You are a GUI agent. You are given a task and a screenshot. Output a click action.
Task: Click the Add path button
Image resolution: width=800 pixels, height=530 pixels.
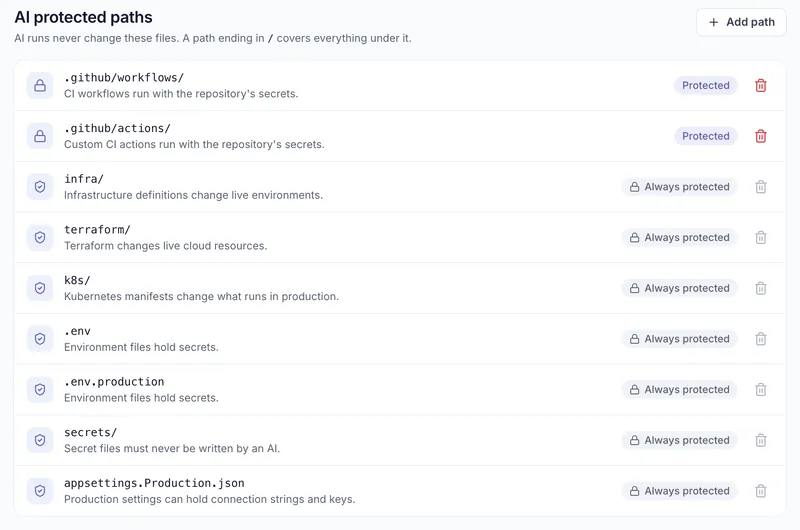coord(741,22)
